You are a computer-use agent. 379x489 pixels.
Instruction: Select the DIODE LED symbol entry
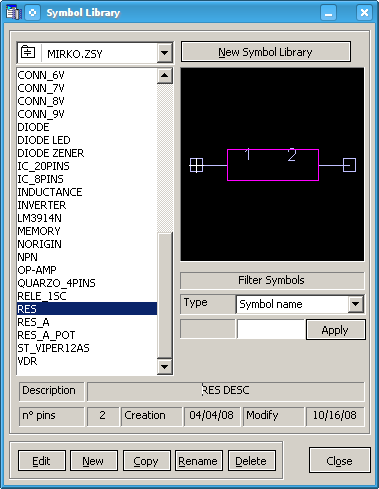point(87,140)
